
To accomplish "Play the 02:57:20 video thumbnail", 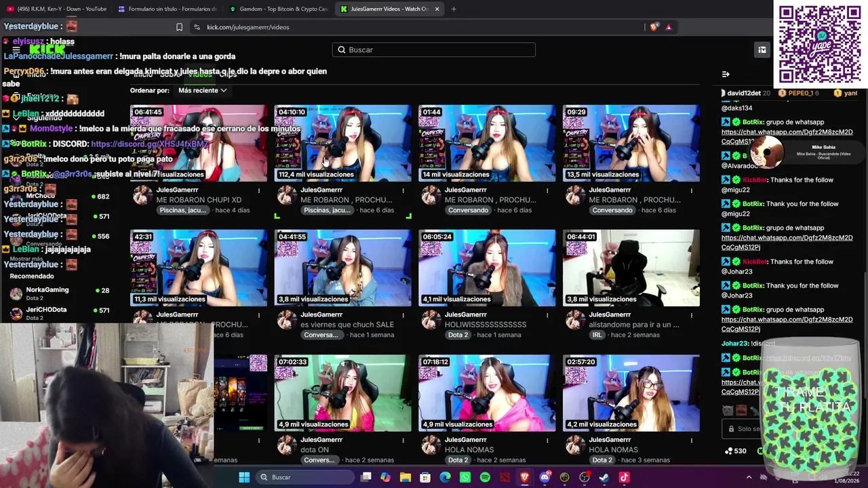I will tap(631, 393).
